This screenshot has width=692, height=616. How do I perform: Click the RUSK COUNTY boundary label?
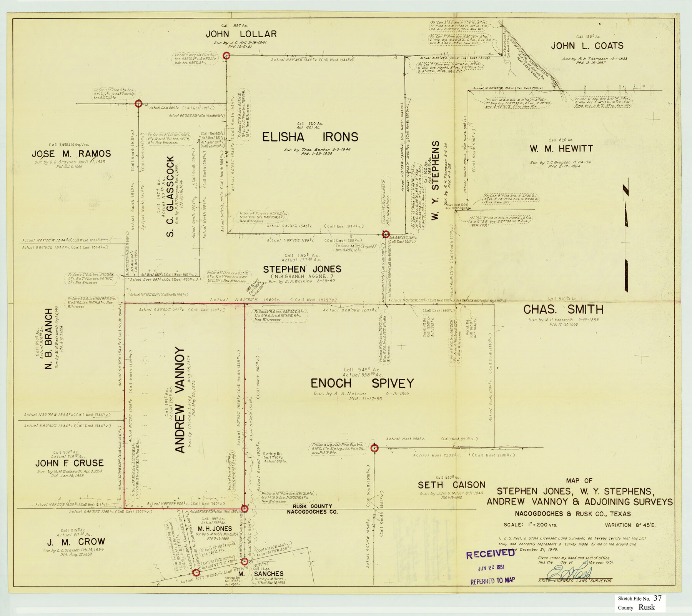point(313,506)
